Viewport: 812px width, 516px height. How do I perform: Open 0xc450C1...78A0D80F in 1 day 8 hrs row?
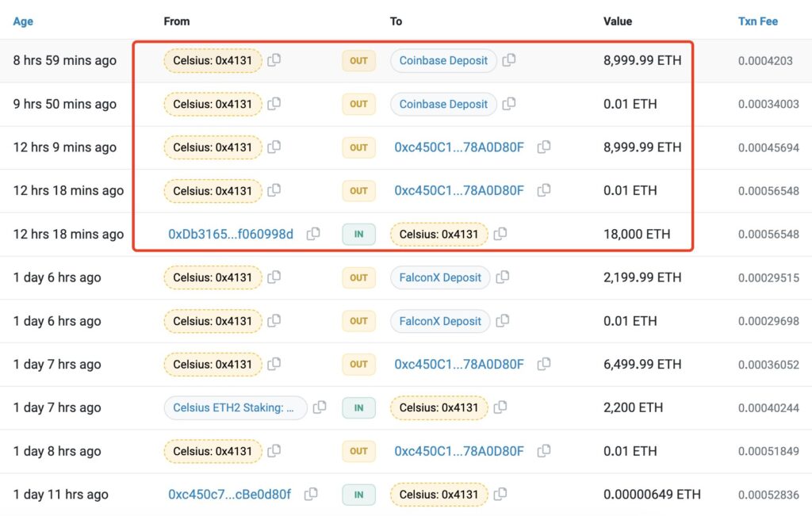click(459, 451)
